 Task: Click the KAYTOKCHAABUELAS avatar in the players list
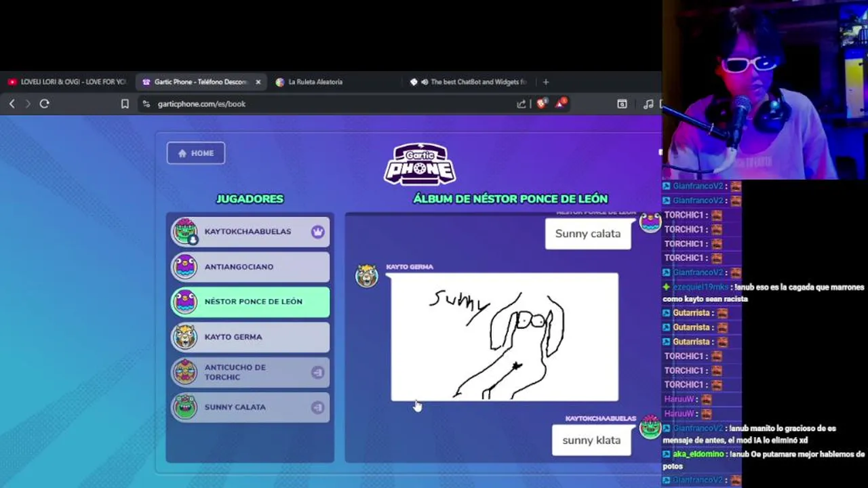(x=184, y=232)
